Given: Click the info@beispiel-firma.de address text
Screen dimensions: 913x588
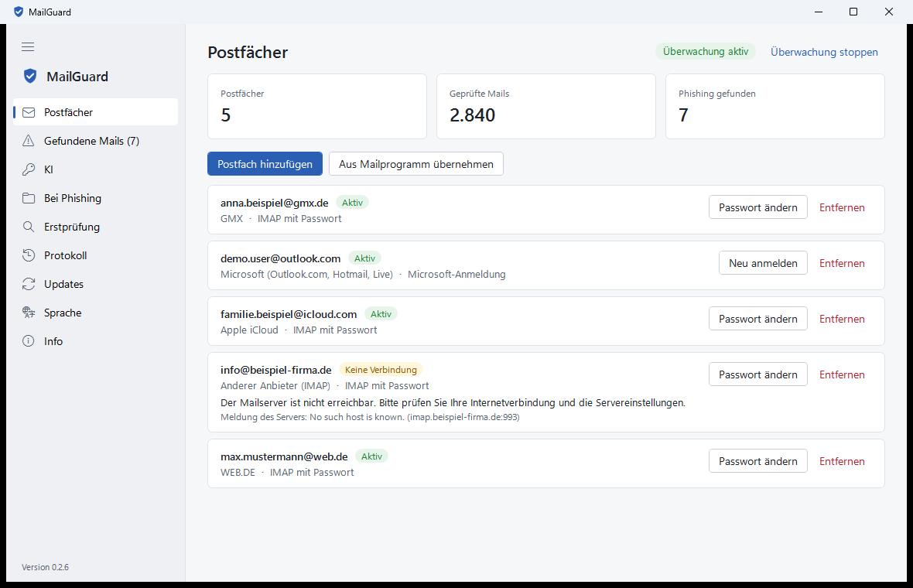Looking at the screenshot, I should (x=276, y=370).
